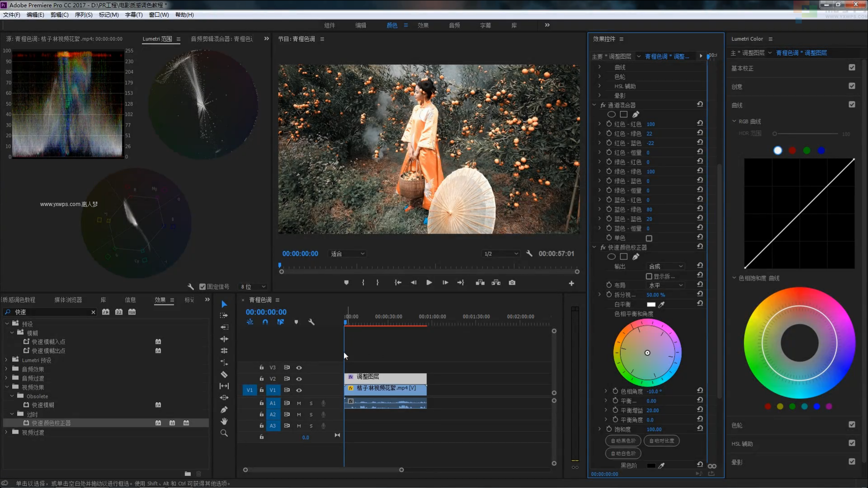Uncheck the 基本校正 checkbox in Lumetri Color
Image resolution: width=868 pixels, height=488 pixels.
point(852,67)
